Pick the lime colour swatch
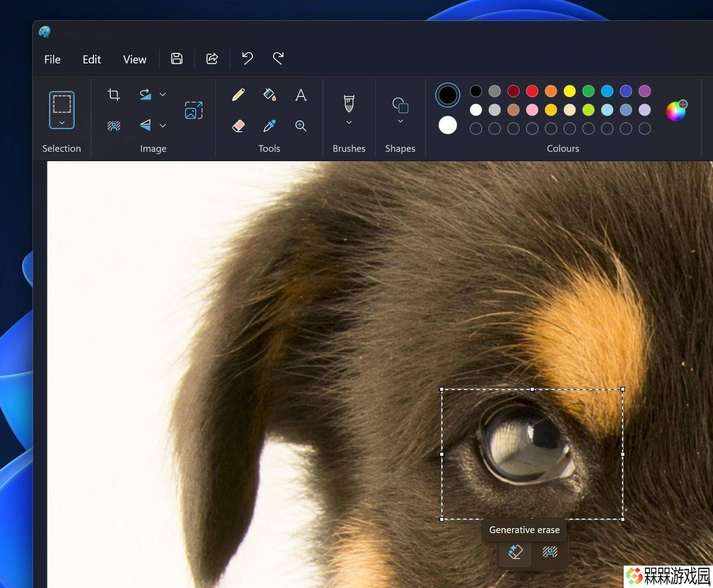The image size is (713, 588). (588, 110)
